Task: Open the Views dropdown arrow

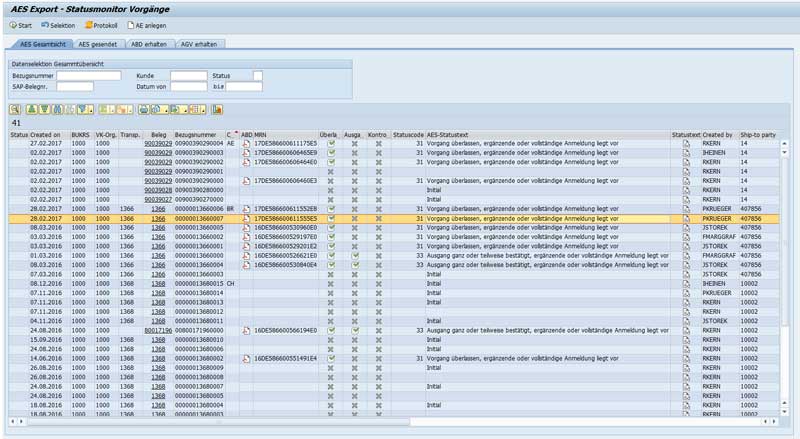Action: [x=166, y=110]
